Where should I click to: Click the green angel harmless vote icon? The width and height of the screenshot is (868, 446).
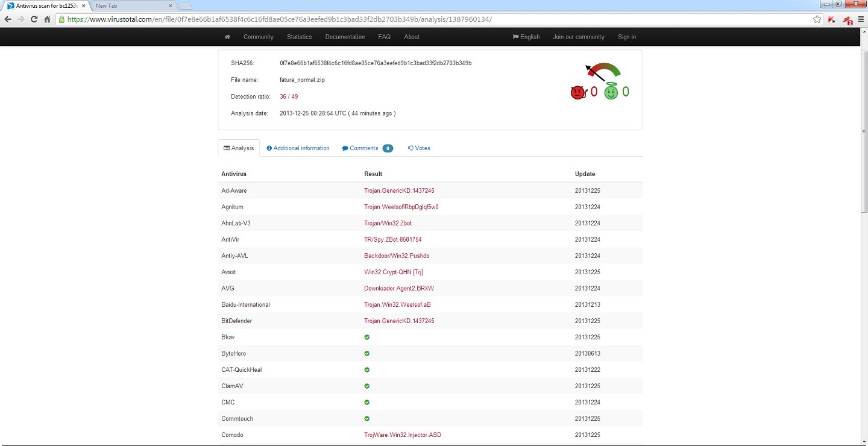point(611,91)
